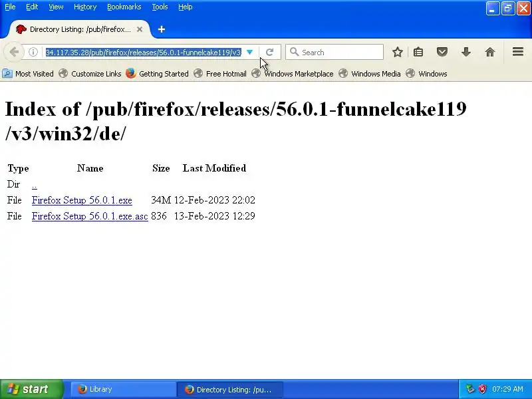
Task: Reload the current page
Action: pyautogui.click(x=270, y=53)
